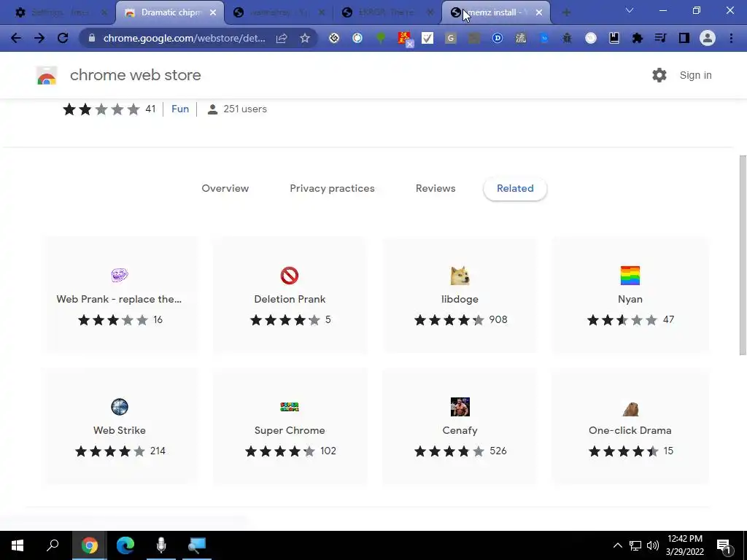This screenshot has width=747, height=560.
Task: Open the Fun category link
Action: click(180, 109)
